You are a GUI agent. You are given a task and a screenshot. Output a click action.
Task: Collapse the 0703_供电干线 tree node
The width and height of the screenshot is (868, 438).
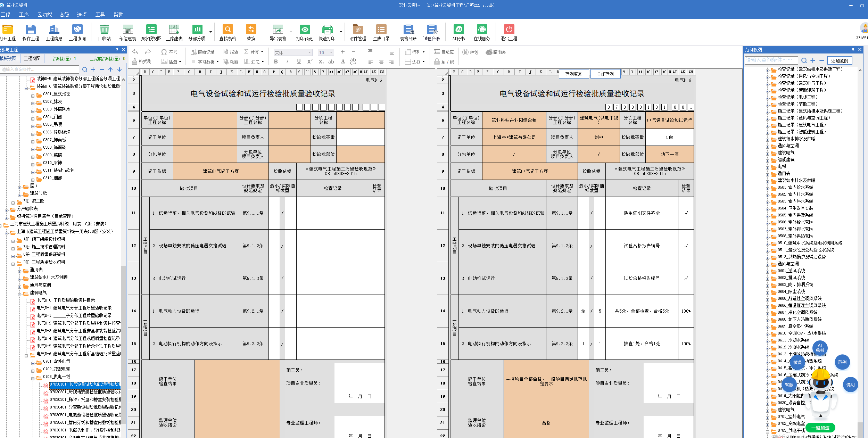[33, 379]
